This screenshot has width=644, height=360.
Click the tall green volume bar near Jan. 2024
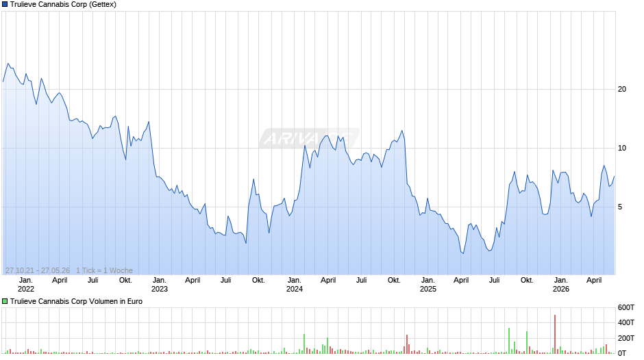[304, 344]
